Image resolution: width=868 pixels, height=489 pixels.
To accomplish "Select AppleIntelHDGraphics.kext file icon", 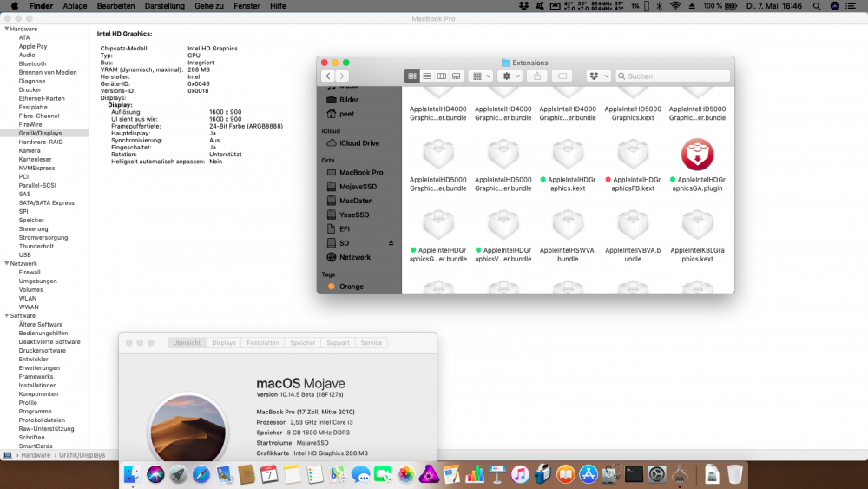I will tap(568, 155).
